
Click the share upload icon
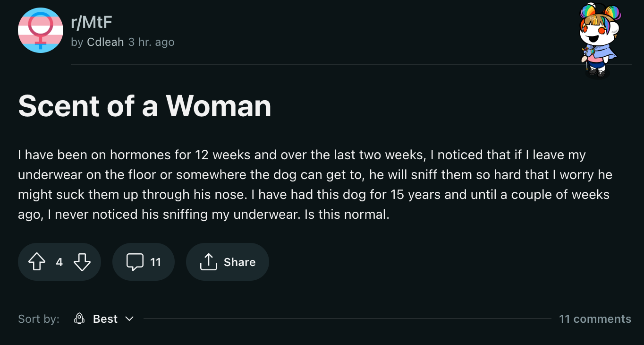[x=208, y=262]
